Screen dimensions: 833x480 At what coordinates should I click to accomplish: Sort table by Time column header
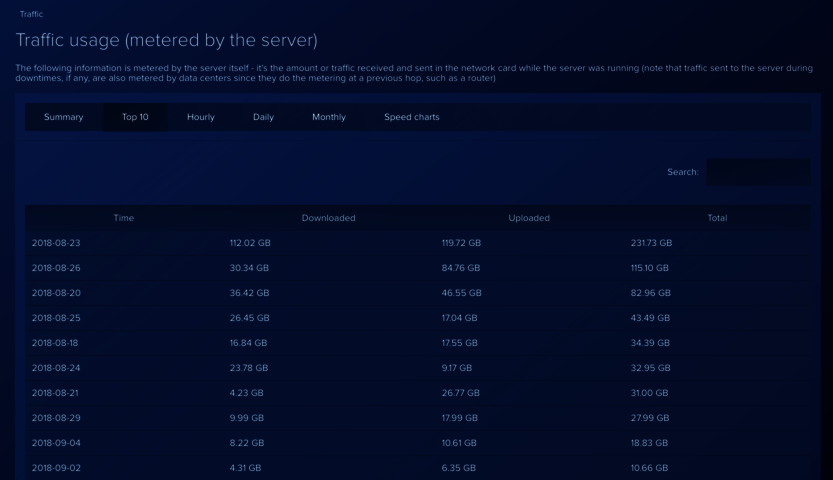[x=123, y=218]
